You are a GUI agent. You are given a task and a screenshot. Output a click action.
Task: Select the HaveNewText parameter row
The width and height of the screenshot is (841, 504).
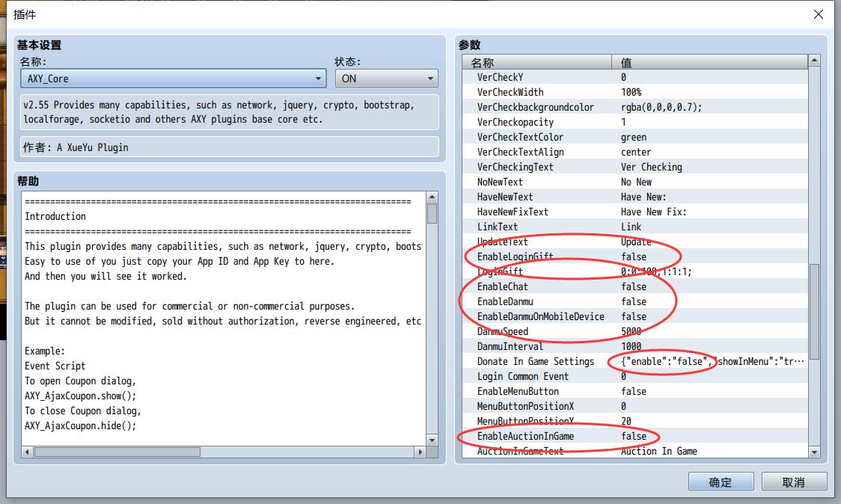pyautogui.click(x=635, y=197)
